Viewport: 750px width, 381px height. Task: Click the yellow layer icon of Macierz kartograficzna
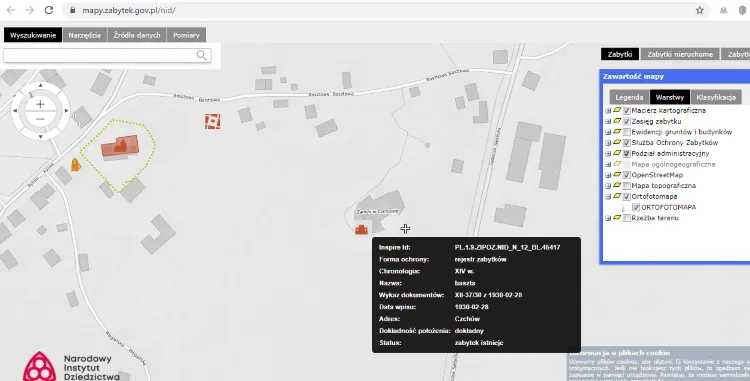(617, 110)
